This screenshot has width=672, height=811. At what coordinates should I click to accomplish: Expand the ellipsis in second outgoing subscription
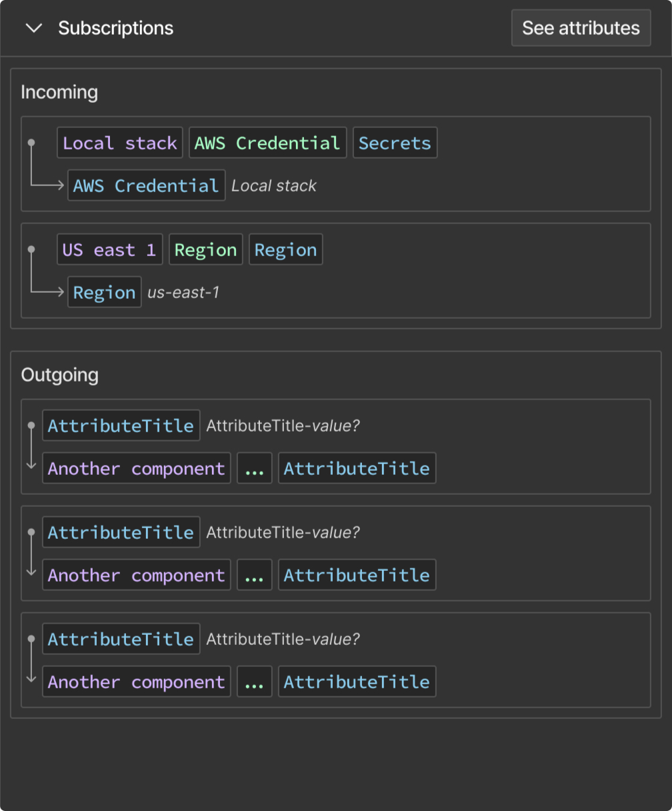[x=254, y=575]
